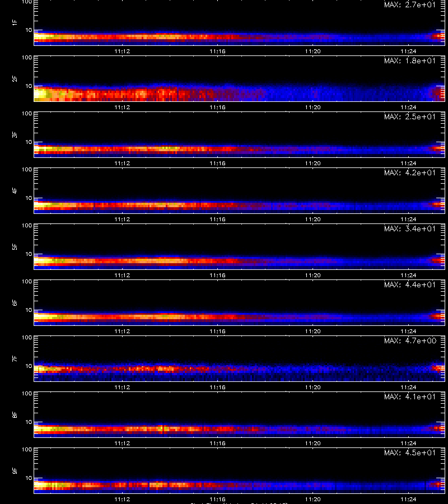
Task: Click 11:16 tick label below 7F panel
Action: [218, 388]
